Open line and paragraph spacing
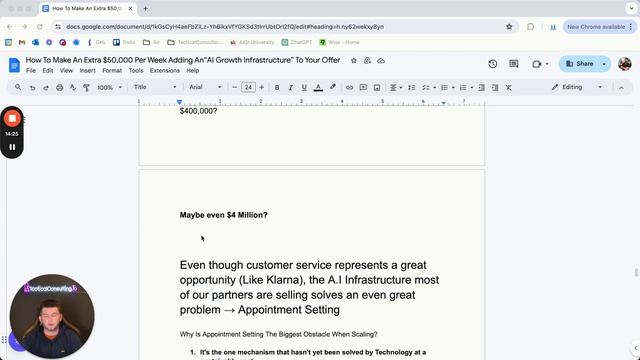Viewport: 640px width, 360px height. point(411,87)
